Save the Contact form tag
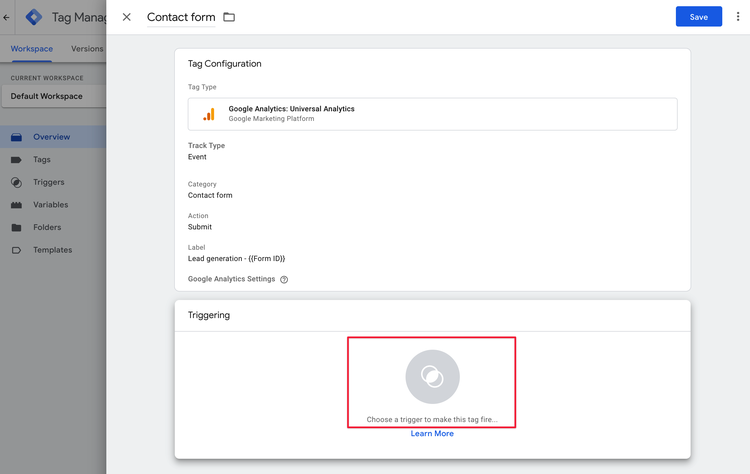750x474 pixels. 698,17
